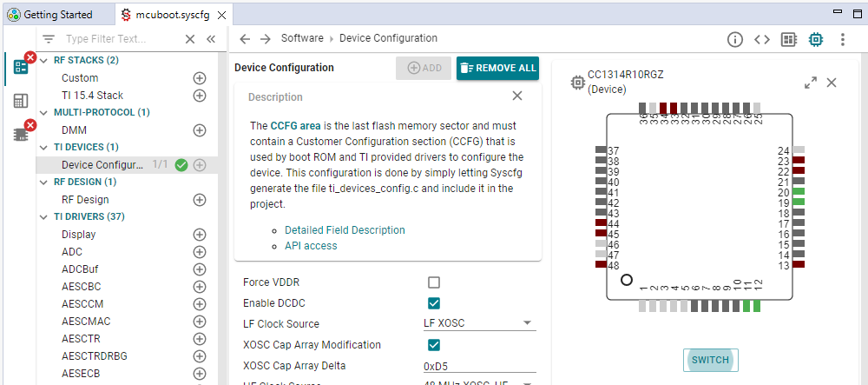Add a DMM instance with plus icon
The height and width of the screenshot is (385, 868).
pos(199,130)
